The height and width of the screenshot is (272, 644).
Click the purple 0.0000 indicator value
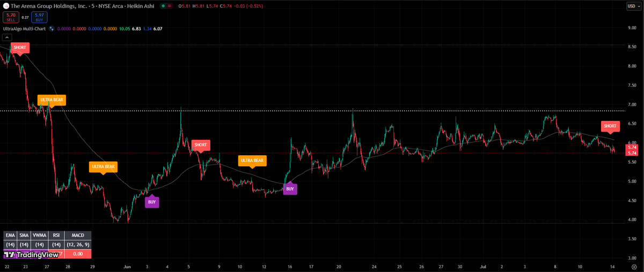64,28
